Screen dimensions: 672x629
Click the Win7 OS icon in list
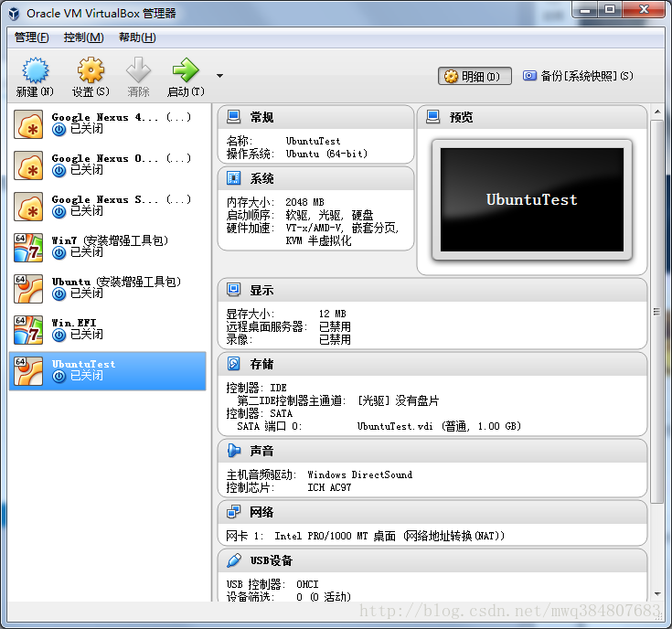click(x=28, y=248)
